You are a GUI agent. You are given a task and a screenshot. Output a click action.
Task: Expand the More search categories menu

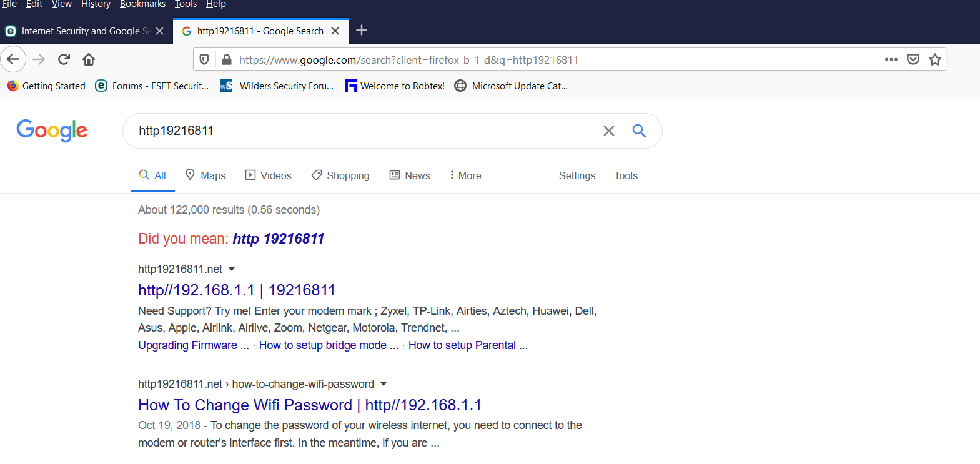tap(465, 175)
